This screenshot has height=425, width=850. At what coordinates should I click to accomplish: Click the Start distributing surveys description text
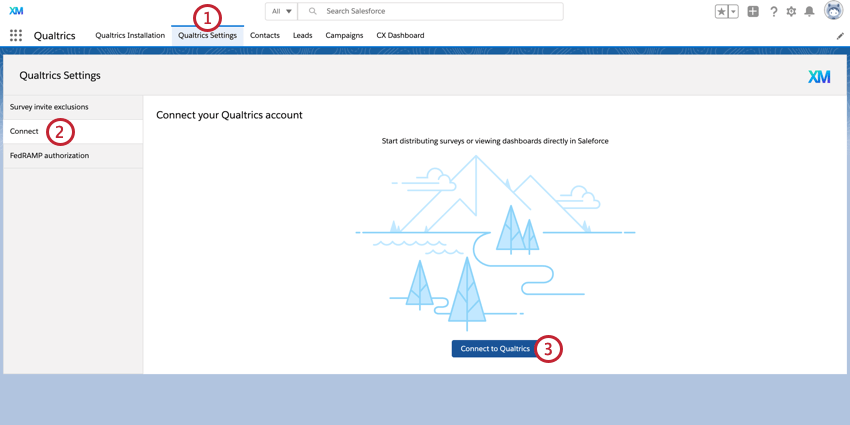tap(495, 141)
